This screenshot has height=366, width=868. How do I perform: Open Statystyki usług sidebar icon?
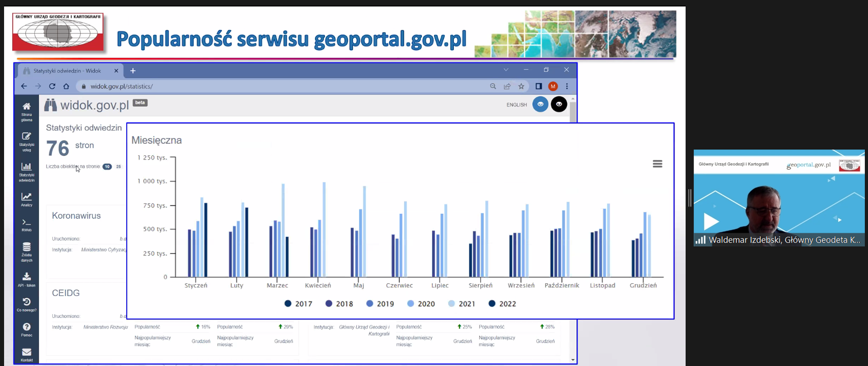click(27, 141)
